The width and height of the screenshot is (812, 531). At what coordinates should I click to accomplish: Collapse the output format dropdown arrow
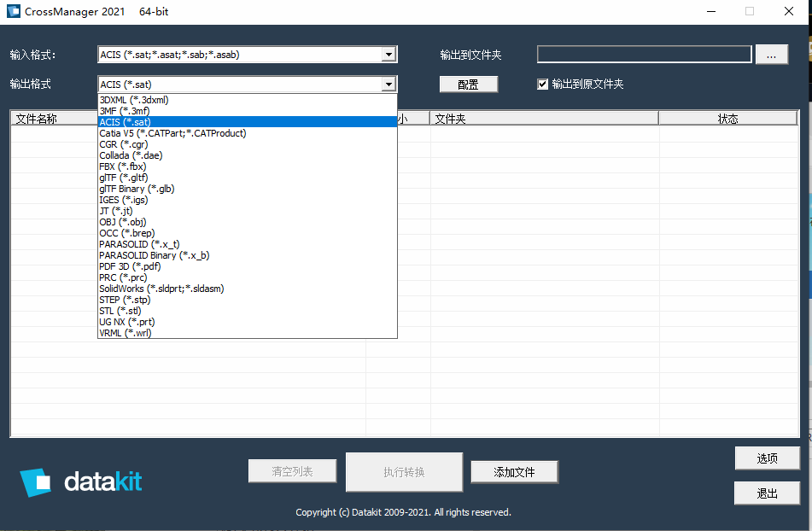coord(388,84)
